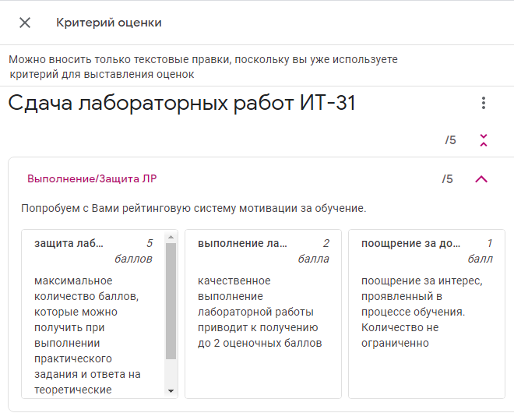
Task: Click the notice about текстовые правки
Action: tap(203, 67)
